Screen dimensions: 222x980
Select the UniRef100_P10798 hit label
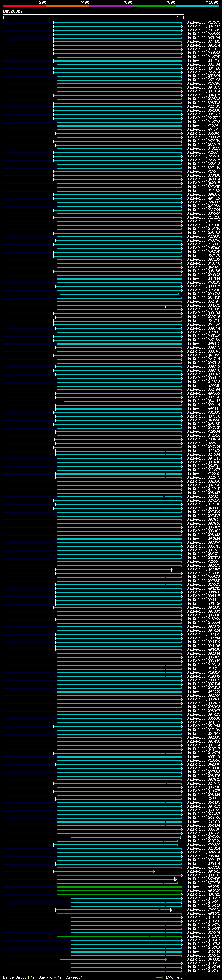[x=203, y=122]
